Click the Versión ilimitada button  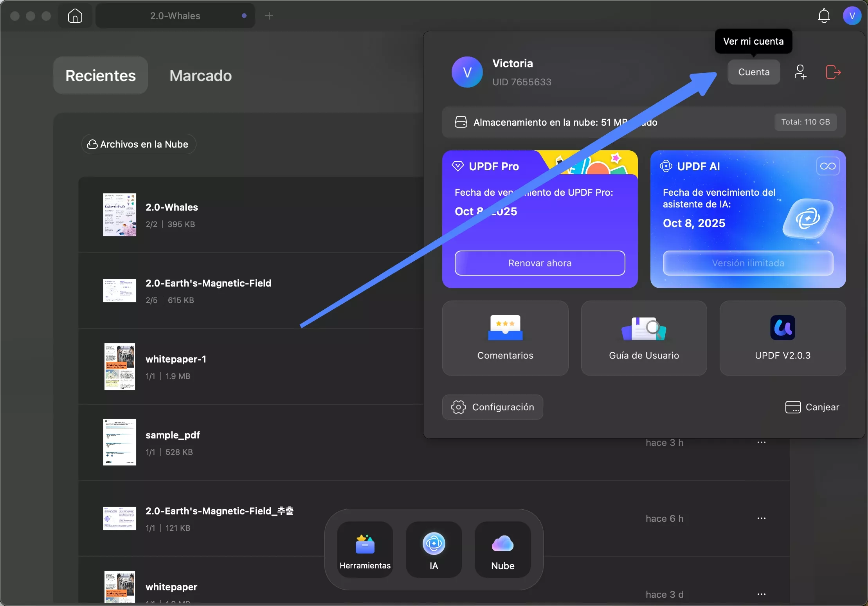pos(748,263)
